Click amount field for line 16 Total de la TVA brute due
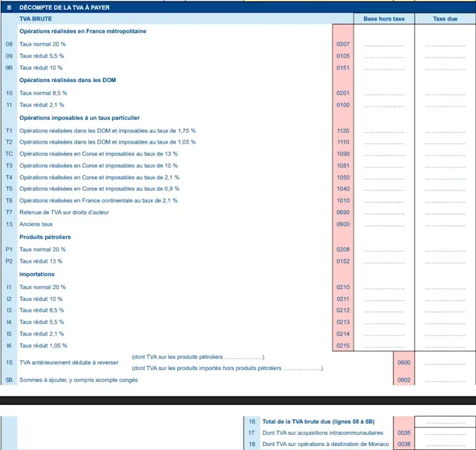This screenshot has height=450, width=476. tap(445, 422)
